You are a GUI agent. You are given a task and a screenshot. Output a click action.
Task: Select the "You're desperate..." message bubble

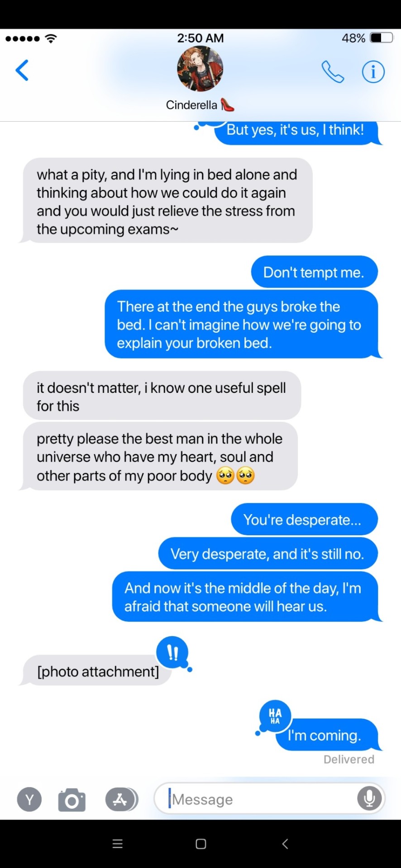click(304, 519)
